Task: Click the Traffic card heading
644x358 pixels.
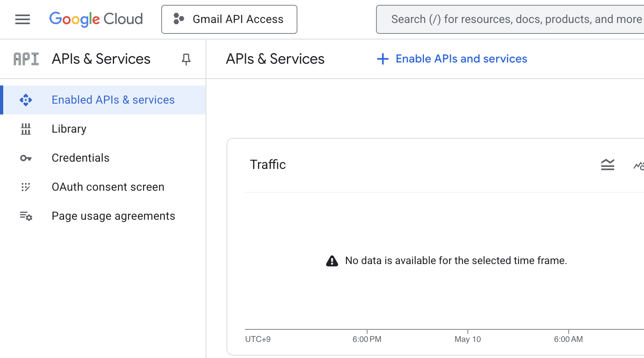Action: click(268, 164)
